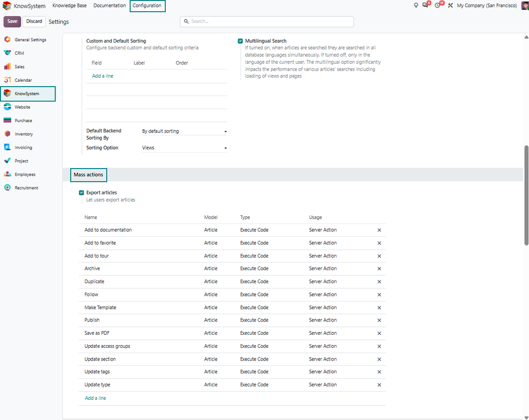Expand the Sorting Option dropdown
The height and width of the screenshot is (420, 529).
click(184, 148)
